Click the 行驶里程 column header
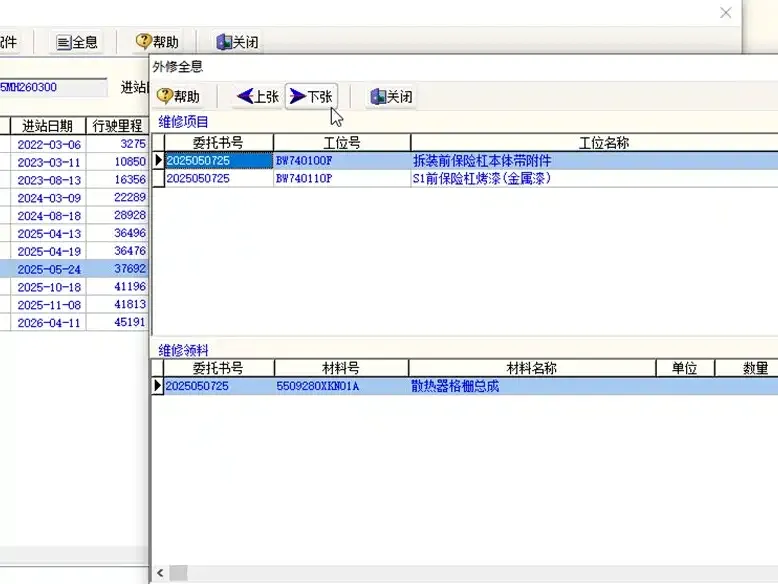Image resolution: width=778 pixels, height=584 pixels. point(117,126)
